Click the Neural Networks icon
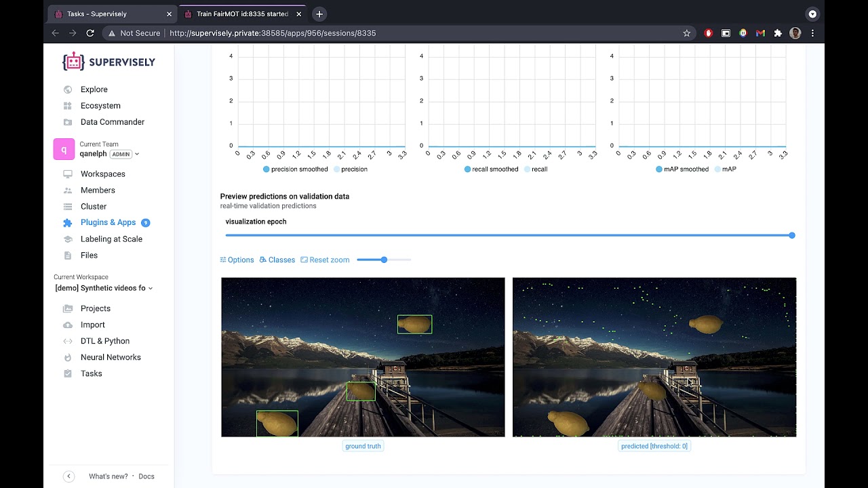The image size is (868, 488). coord(68,357)
